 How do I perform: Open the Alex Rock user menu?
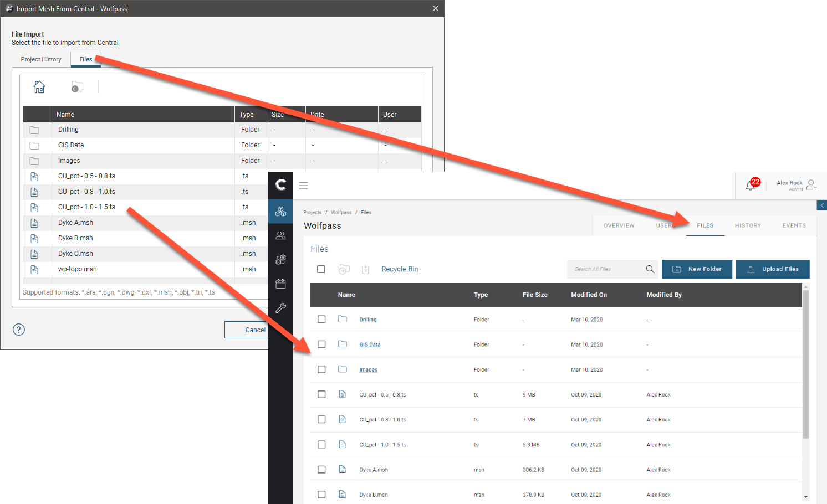797,185
